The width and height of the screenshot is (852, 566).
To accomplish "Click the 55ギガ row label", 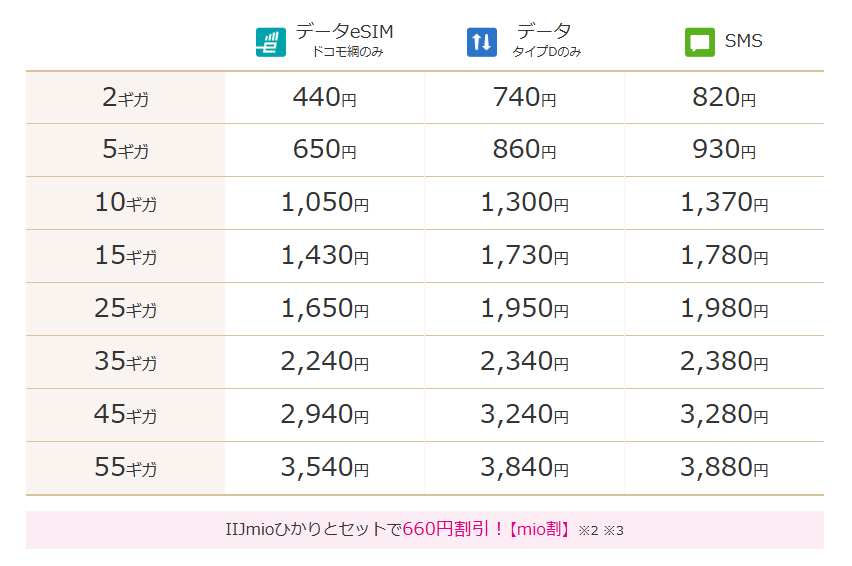I will coord(125,468).
